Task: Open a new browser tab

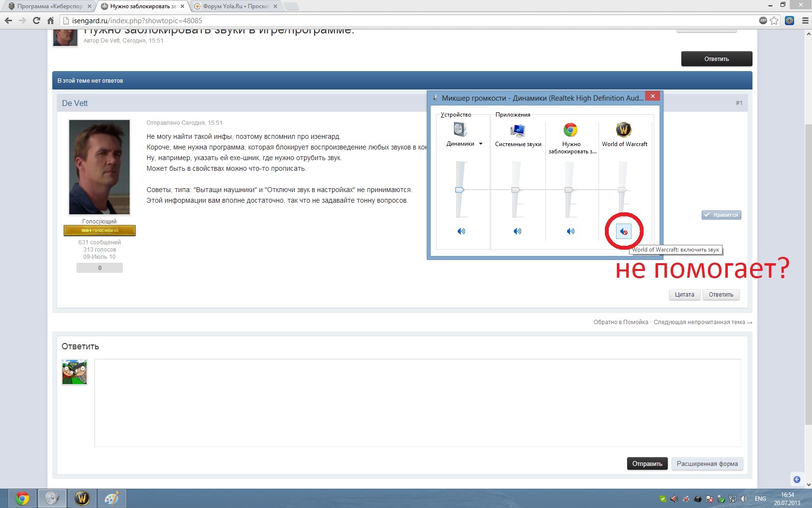Action: (x=291, y=6)
